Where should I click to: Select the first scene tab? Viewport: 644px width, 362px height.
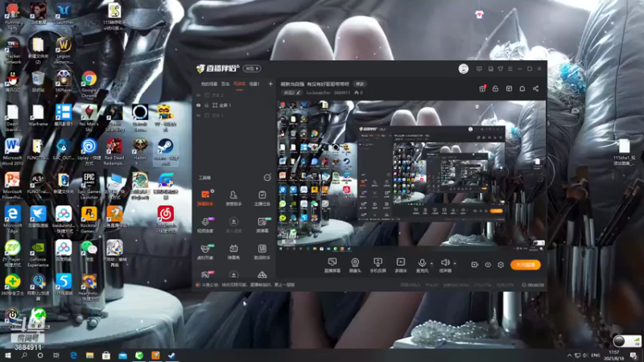[209, 84]
